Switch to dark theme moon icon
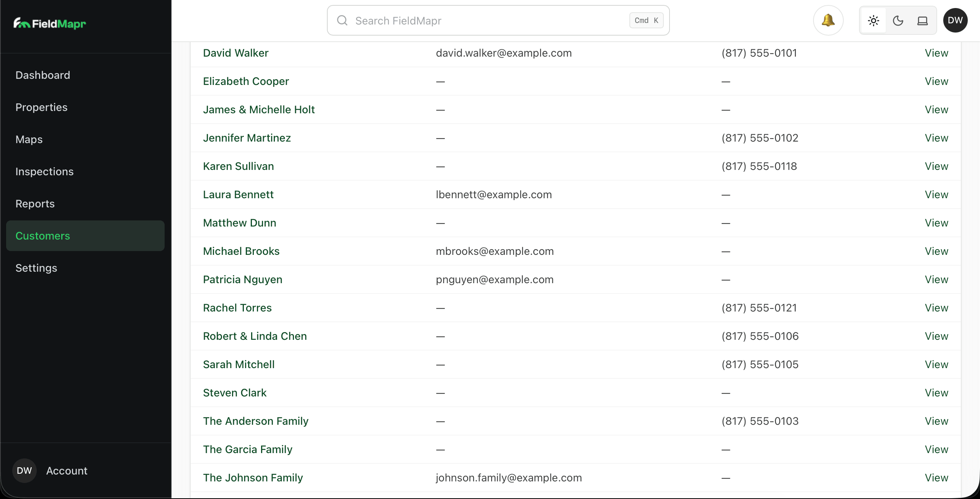980x499 pixels. [898, 21]
